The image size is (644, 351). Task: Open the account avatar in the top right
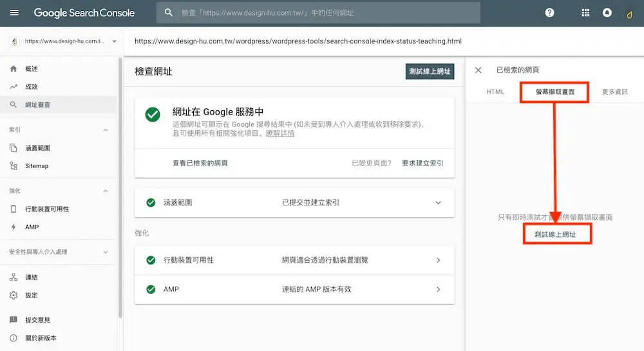[629, 15]
